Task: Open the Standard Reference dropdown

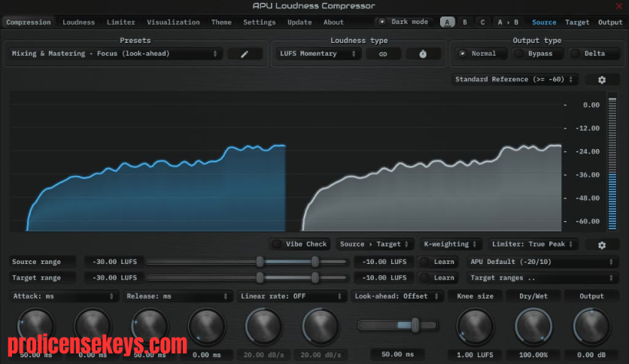Action: pyautogui.click(x=515, y=80)
